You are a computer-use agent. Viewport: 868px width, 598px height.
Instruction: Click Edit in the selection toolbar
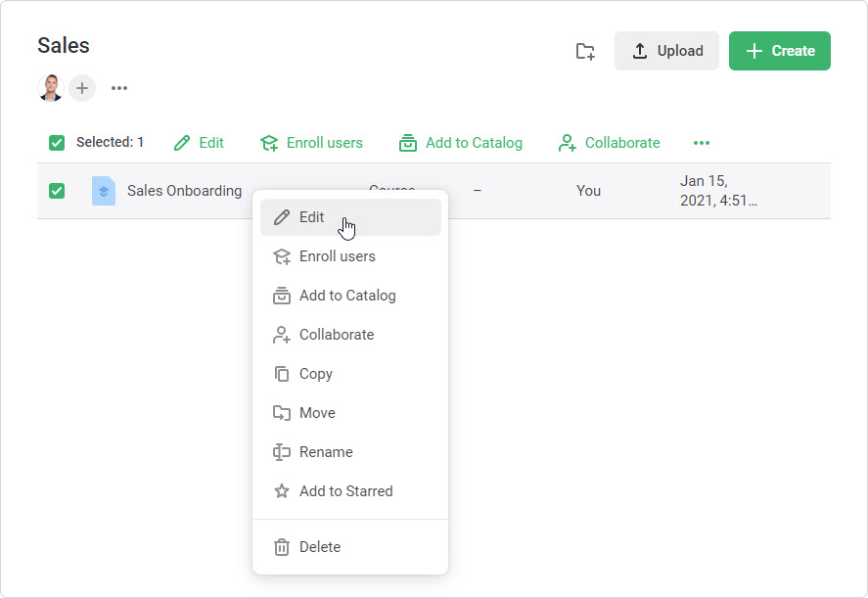click(x=199, y=143)
